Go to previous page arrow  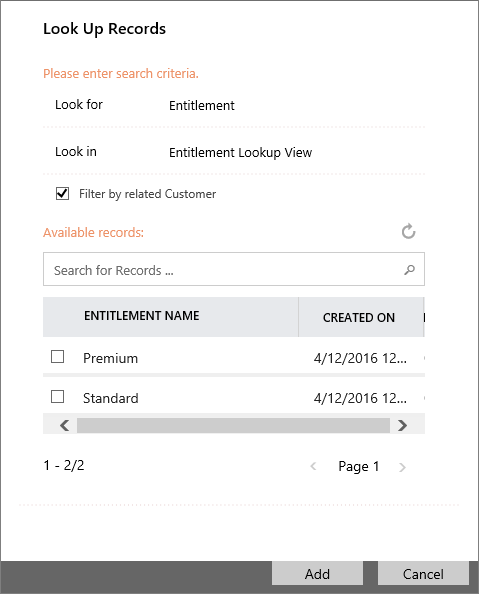(x=313, y=466)
